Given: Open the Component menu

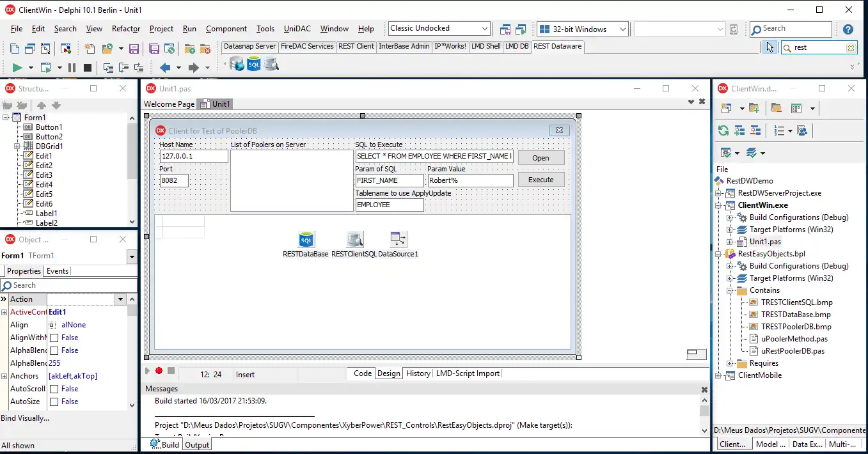Looking at the screenshot, I should (226, 29).
